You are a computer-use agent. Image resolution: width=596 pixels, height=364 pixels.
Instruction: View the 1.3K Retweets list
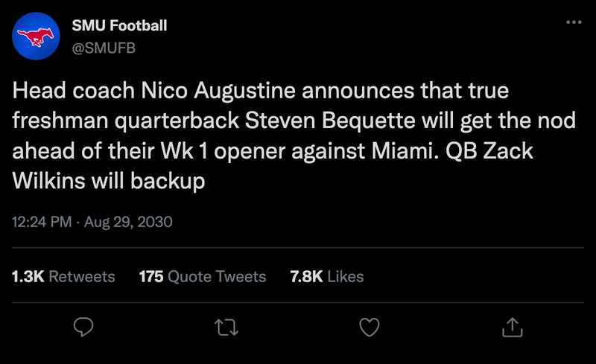[63, 277]
